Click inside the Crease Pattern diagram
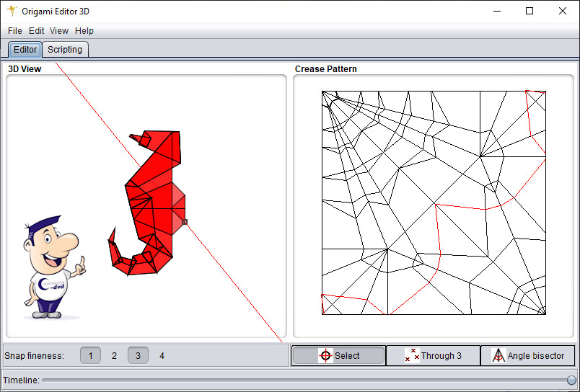Screen dimensions: 580x392 [433, 202]
